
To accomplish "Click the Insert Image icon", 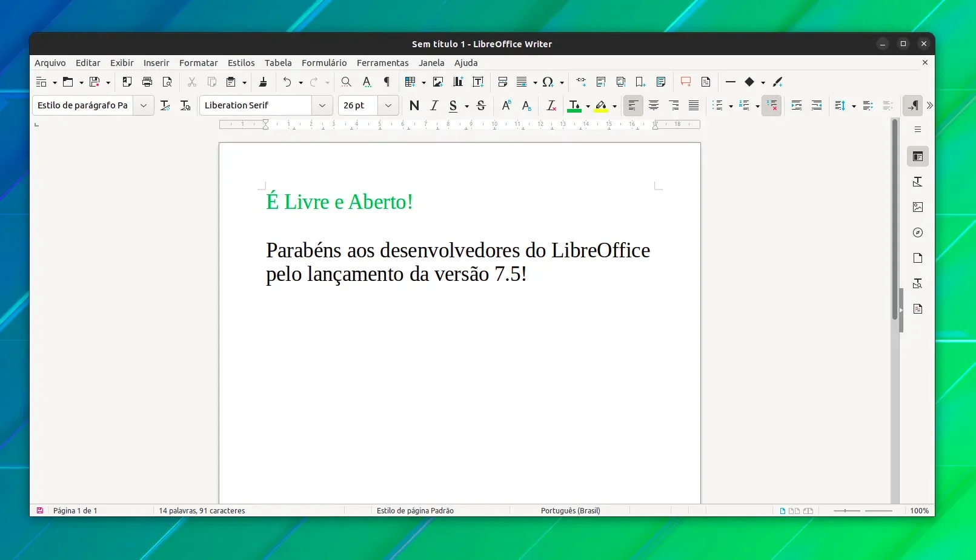I will 438,82.
